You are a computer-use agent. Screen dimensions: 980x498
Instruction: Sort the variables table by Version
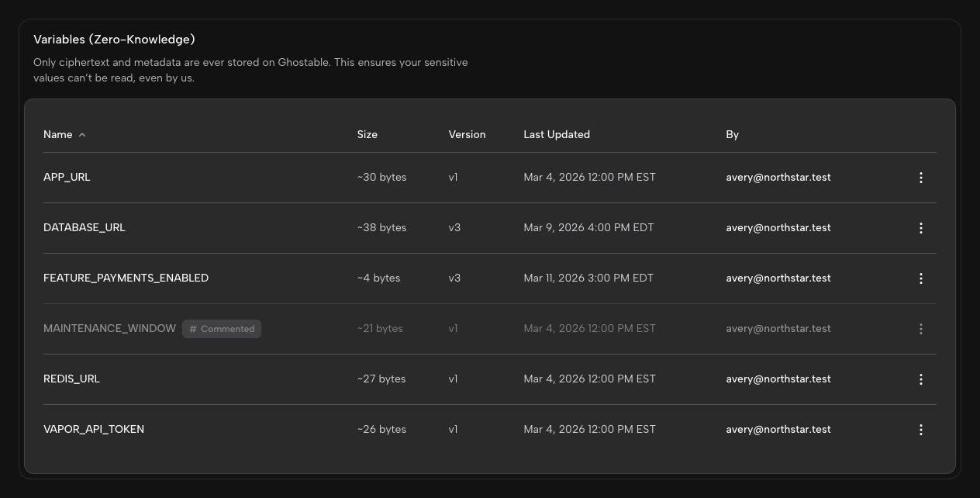(x=467, y=134)
